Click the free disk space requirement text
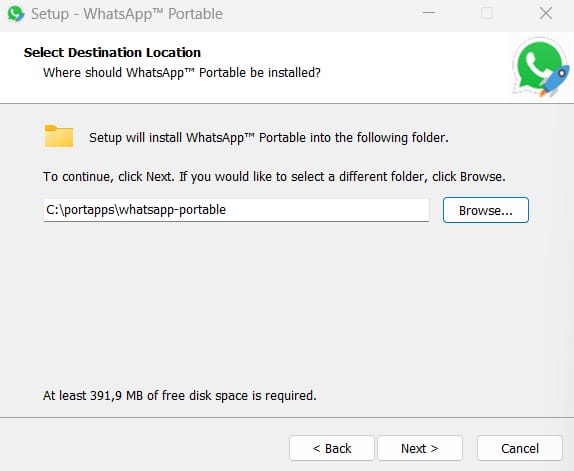 [180, 395]
